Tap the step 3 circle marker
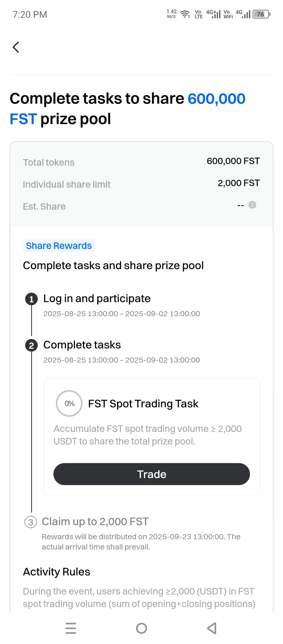The height and width of the screenshot is (644, 283). (x=31, y=522)
